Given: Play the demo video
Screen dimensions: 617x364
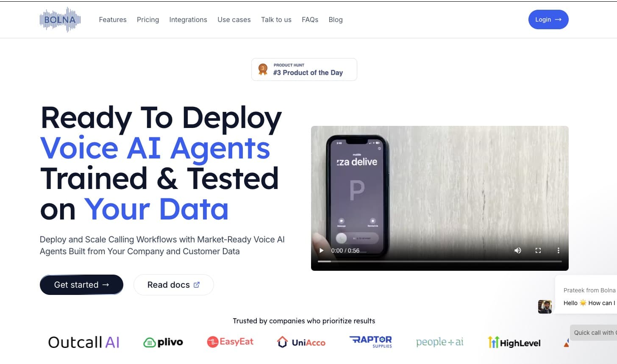Looking at the screenshot, I should pyautogui.click(x=321, y=250).
